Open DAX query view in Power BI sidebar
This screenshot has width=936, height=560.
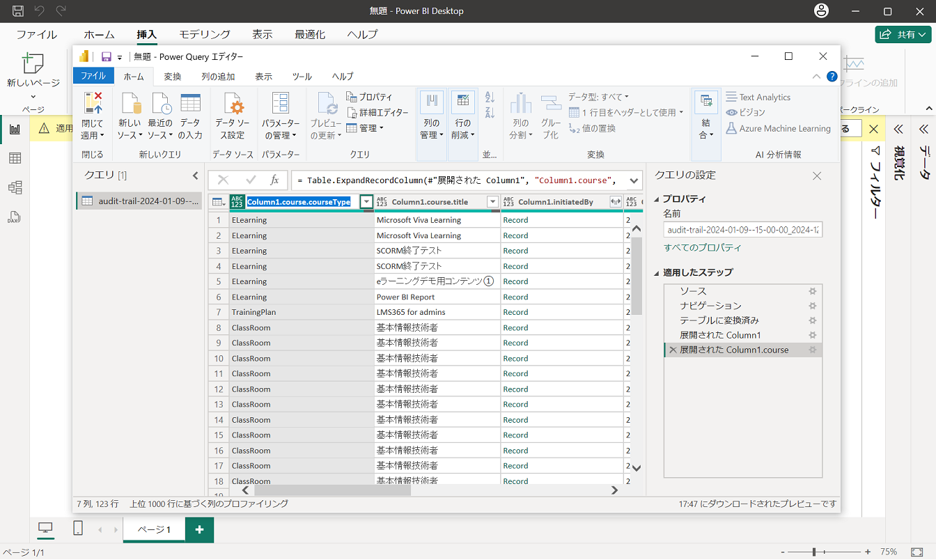[15, 217]
